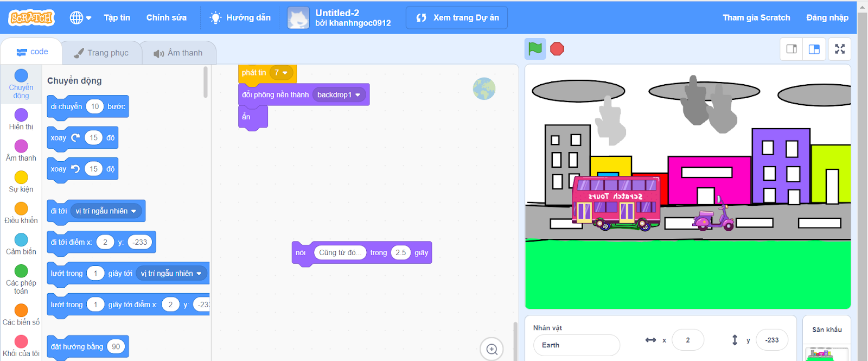
Task: Click Đăng nhập link
Action: tap(827, 18)
